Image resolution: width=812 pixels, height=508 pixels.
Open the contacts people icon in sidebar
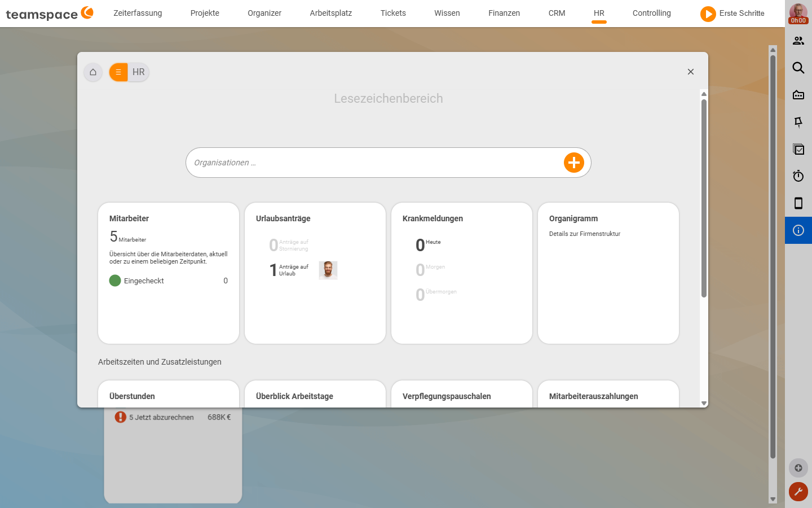pyautogui.click(x=798, y=41)
